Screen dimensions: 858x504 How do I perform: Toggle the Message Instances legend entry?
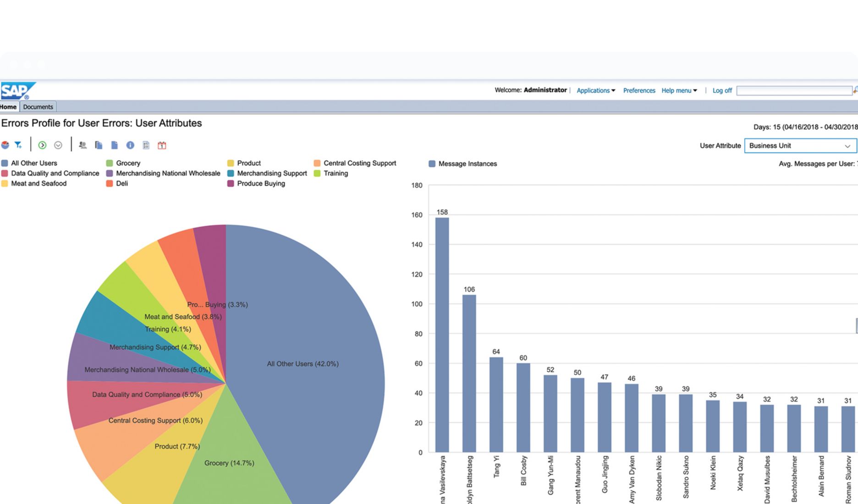(x=462, y=163)
